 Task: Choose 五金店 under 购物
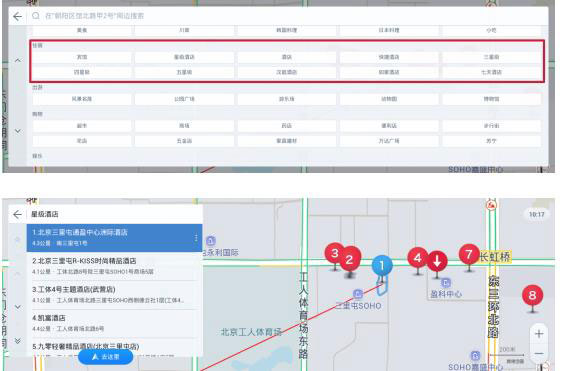pyautogui.click(x=184, y=141)
